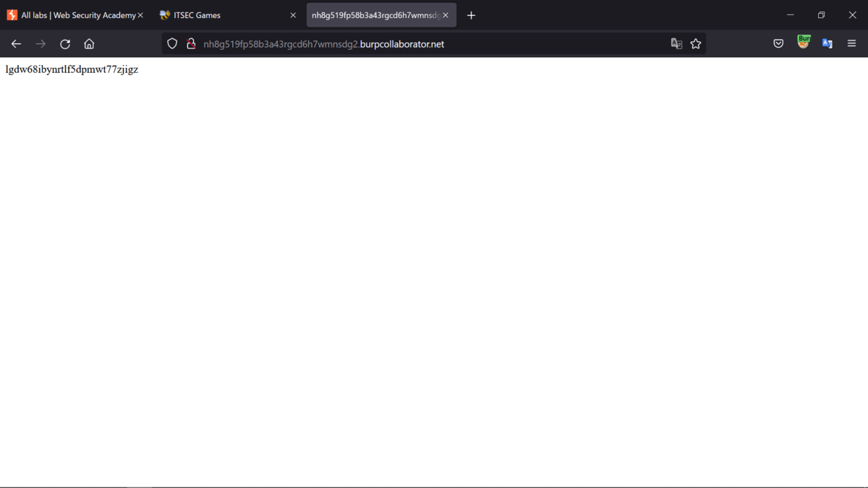This screenshot has width=868, height=488.
Task: Go back to the previous page
Action: tap(16, 44)
